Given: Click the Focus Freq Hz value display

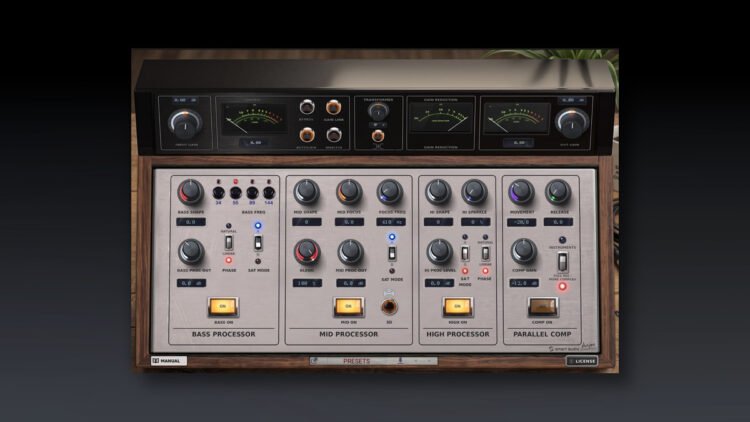Looking at the screenshot, I should [391, 222].
